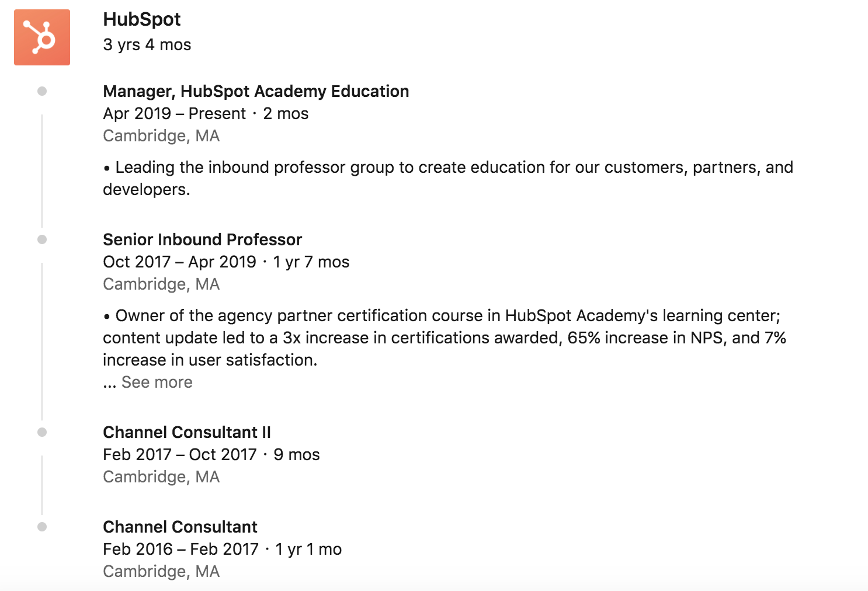Click the Apr 2019 – Present date range
Viewport: 868px width, 591px height.
click(x=175, y=114)
